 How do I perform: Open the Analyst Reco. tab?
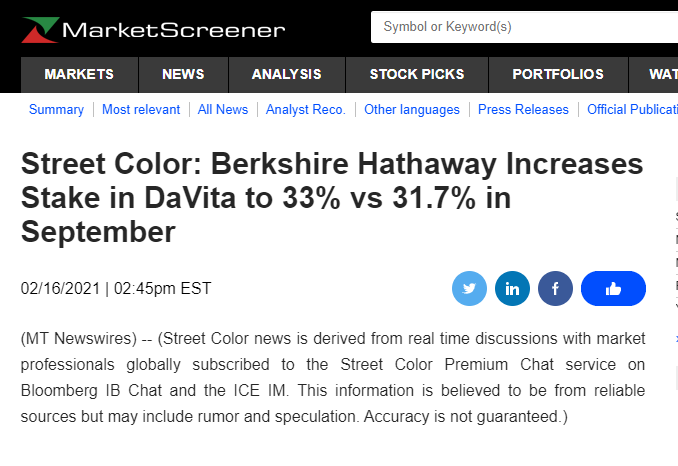306,110
